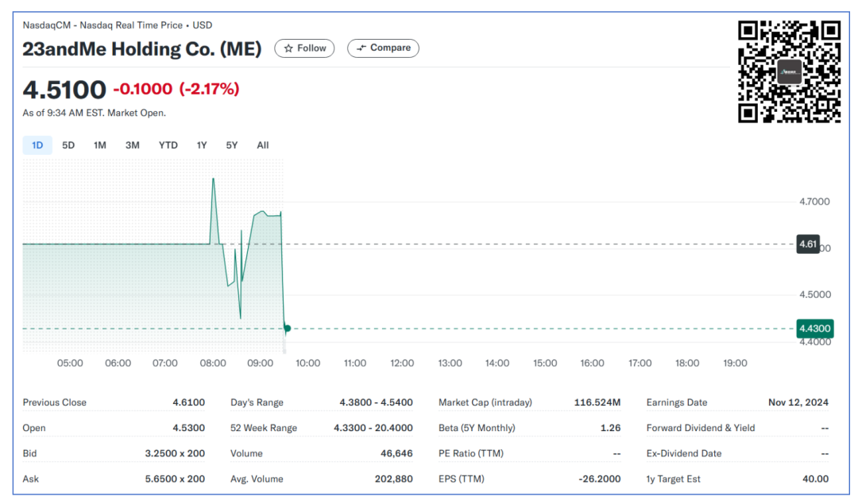
Task: Select the 1Y chart range
Action: coord(202,145)
